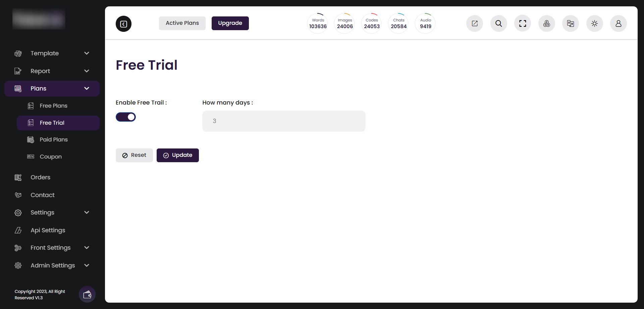
Task: Toggle fullscreen mode icon
Action: (522, 23)
